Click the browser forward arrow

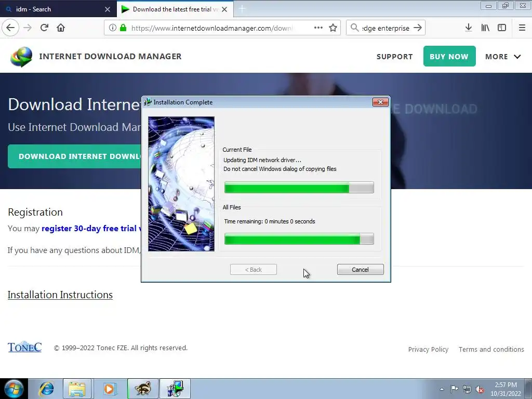point(28,28)
